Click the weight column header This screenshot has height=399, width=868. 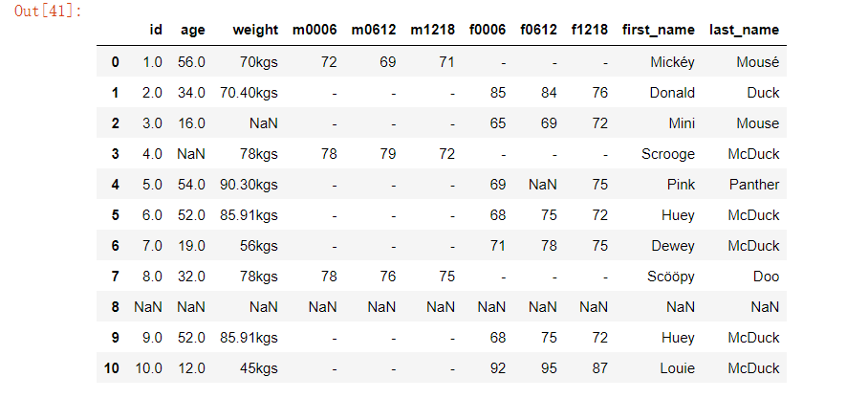coord(254,30)
